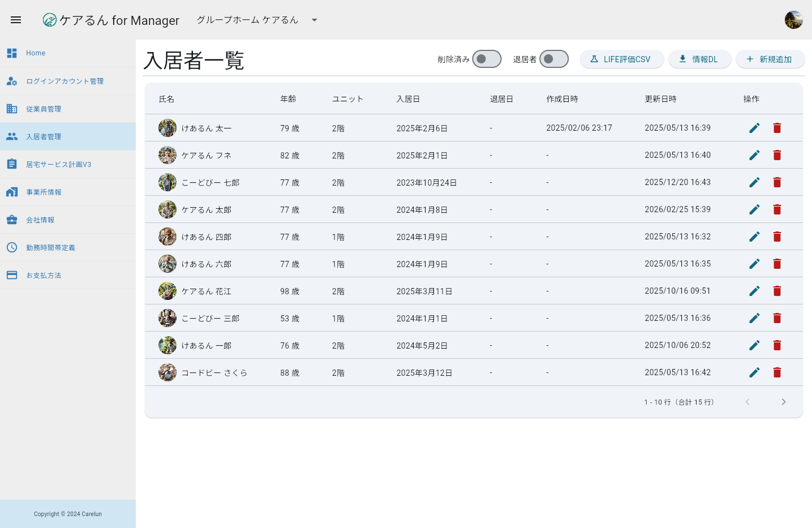
Task: Go to next page of residents
Action: tap(783, 402)
